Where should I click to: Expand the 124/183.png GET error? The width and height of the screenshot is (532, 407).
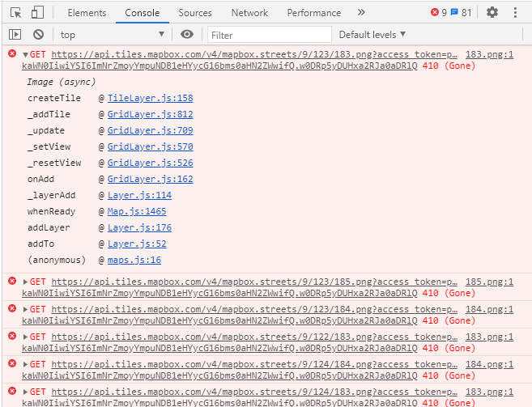coord(25,392)
